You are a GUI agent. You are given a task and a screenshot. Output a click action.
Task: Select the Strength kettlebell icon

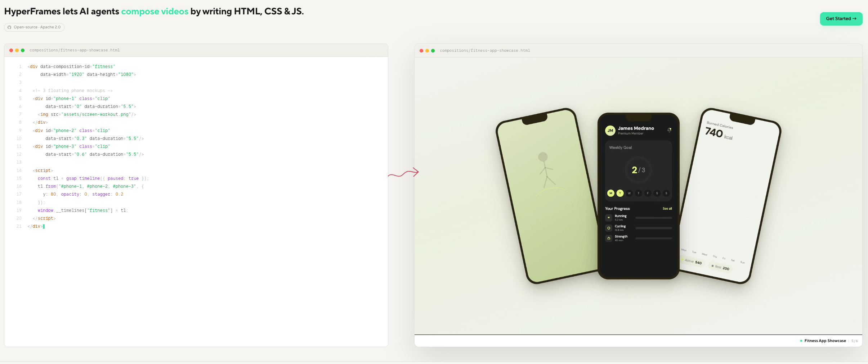pos(609,238)
